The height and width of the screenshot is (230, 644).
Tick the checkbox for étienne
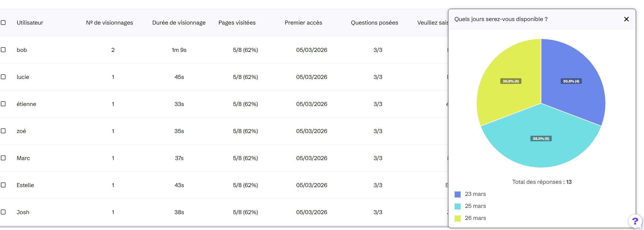coord(3,104)
